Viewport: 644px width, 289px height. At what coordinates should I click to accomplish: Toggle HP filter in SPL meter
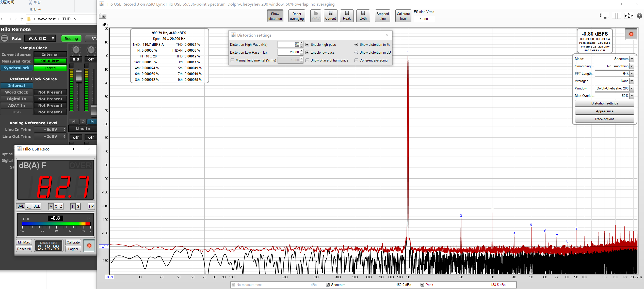pos(91,206)
